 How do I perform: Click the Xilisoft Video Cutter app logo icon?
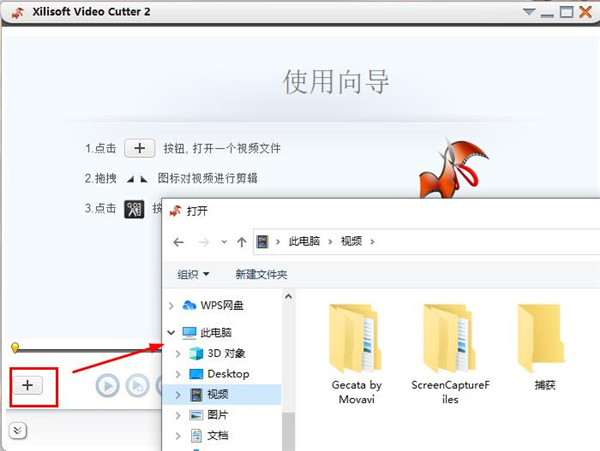(18, 13)
